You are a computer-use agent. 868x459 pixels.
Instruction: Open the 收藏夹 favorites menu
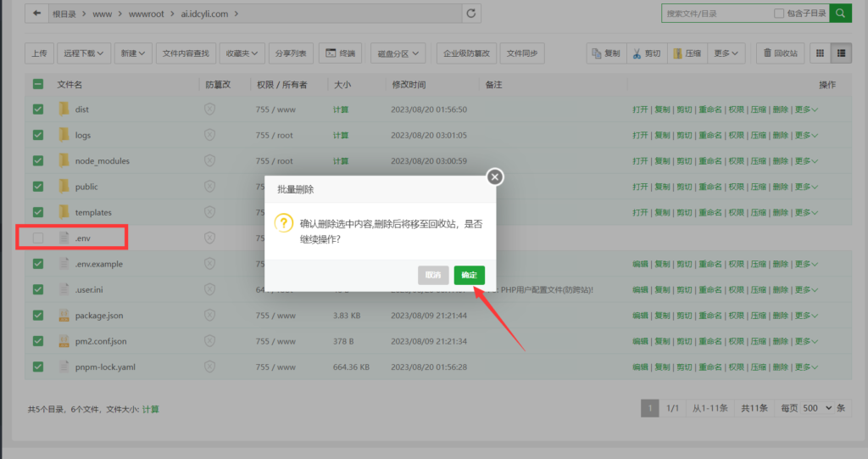pyautogui.click(x=242, y=53)
